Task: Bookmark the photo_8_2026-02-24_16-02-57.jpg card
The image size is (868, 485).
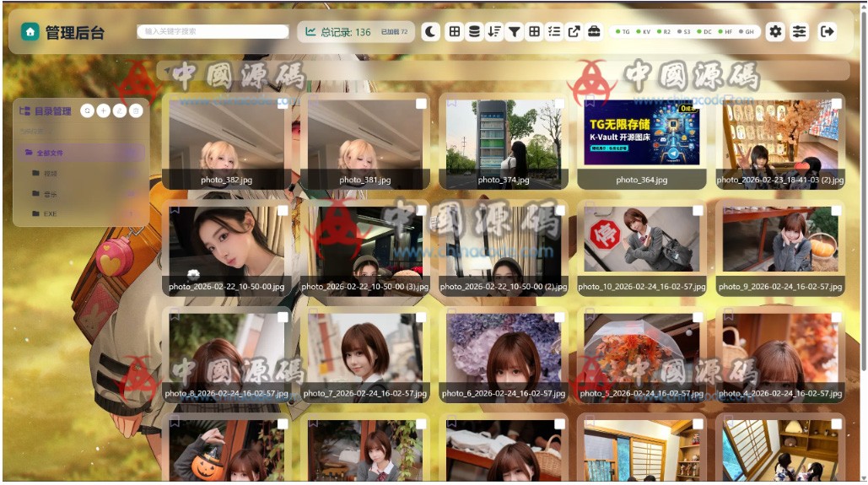Action: (x=175, y=316)
